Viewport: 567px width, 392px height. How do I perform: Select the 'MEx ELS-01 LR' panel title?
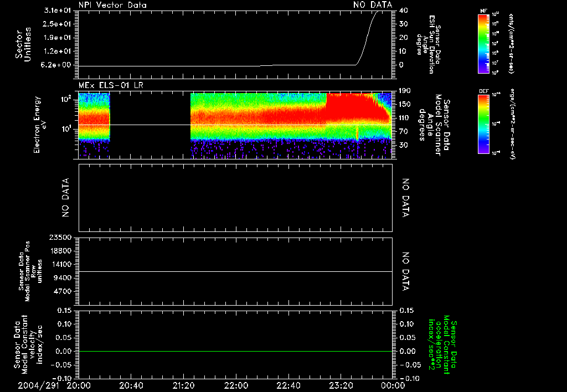point(111,86)
